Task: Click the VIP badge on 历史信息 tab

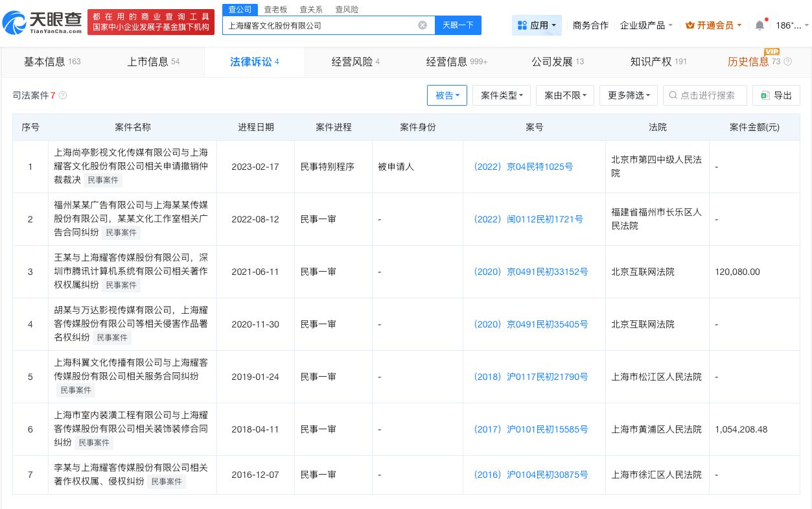Action: (x=772, y=51)
